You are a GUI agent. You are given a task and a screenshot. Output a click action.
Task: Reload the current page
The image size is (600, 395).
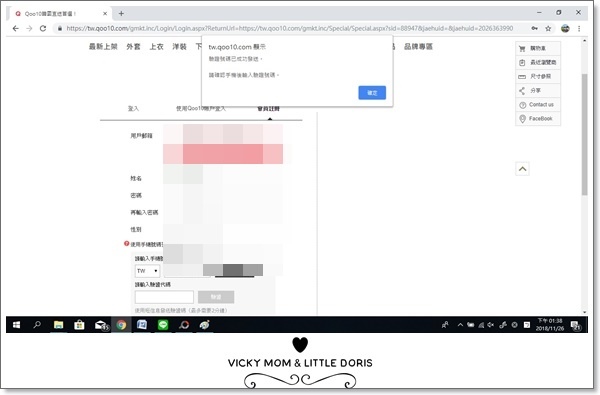[x=43, y=28]
